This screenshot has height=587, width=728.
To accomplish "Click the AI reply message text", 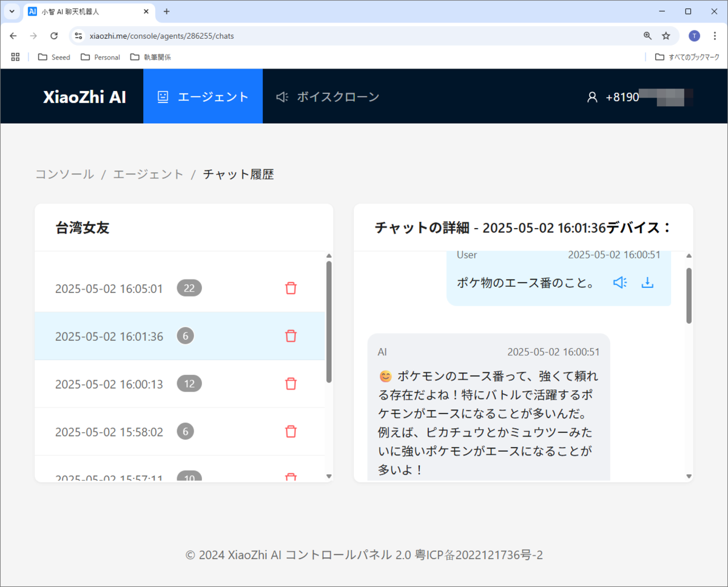I will tap(489, 423).
